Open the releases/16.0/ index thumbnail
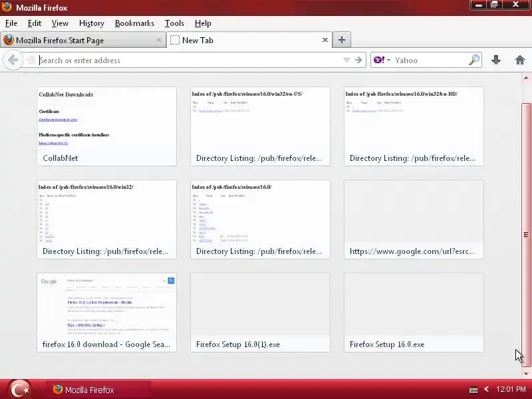Screen dimensions: 532x399 pyautogui.click(x=260, y=219)
